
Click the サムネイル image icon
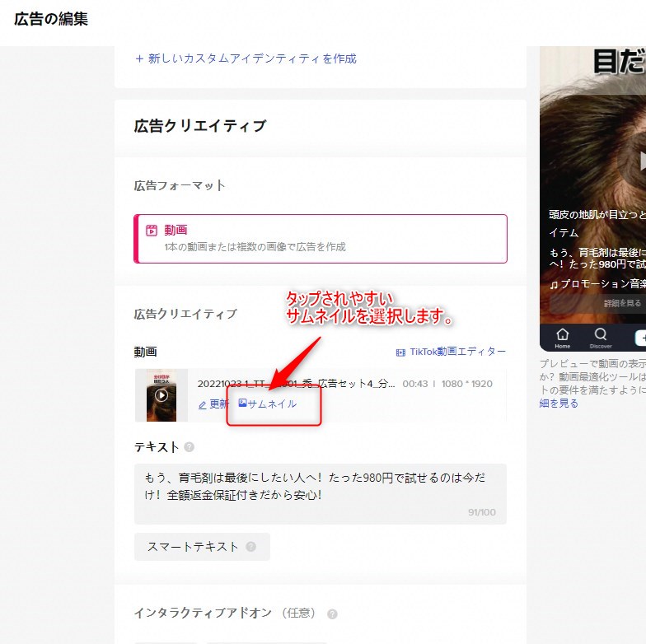tap(242, 404)
